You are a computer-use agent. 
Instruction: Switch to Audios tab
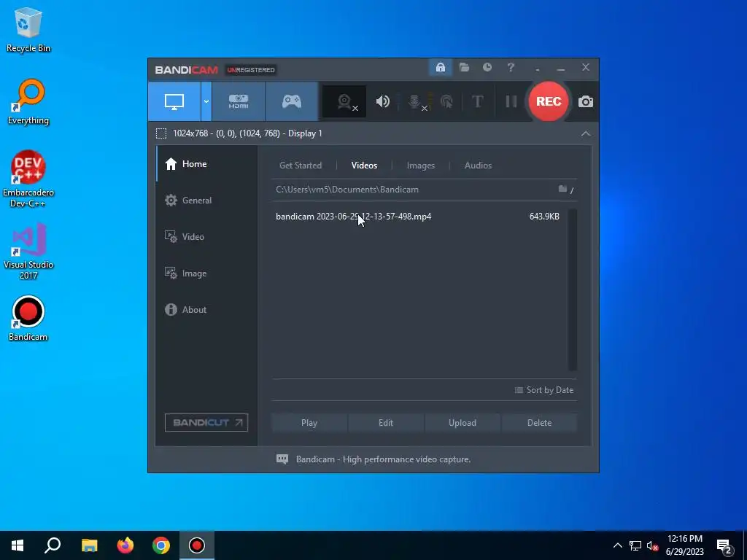478,166
